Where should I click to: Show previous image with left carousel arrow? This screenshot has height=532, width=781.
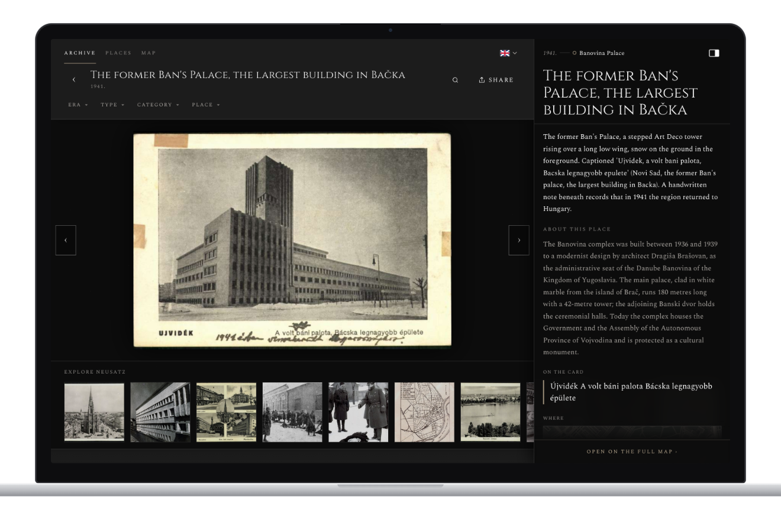(x=66, y=240)
